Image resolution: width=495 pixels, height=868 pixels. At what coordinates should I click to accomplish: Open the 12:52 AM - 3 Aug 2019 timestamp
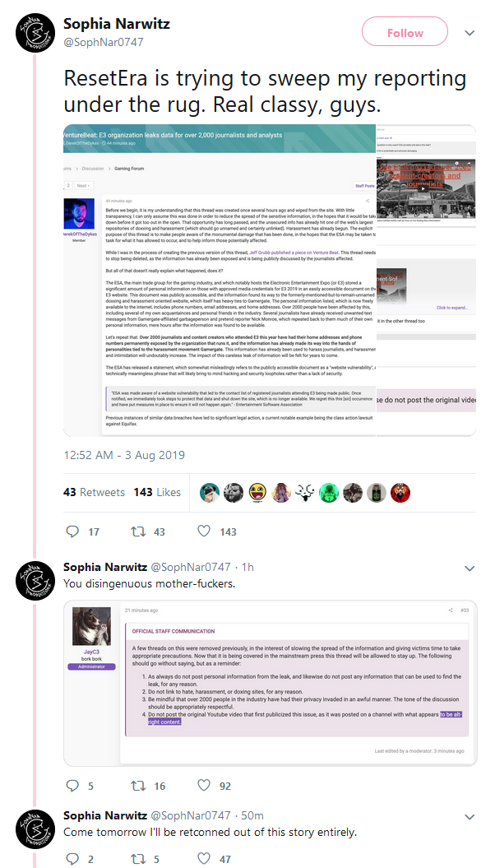tap(124, 456)
